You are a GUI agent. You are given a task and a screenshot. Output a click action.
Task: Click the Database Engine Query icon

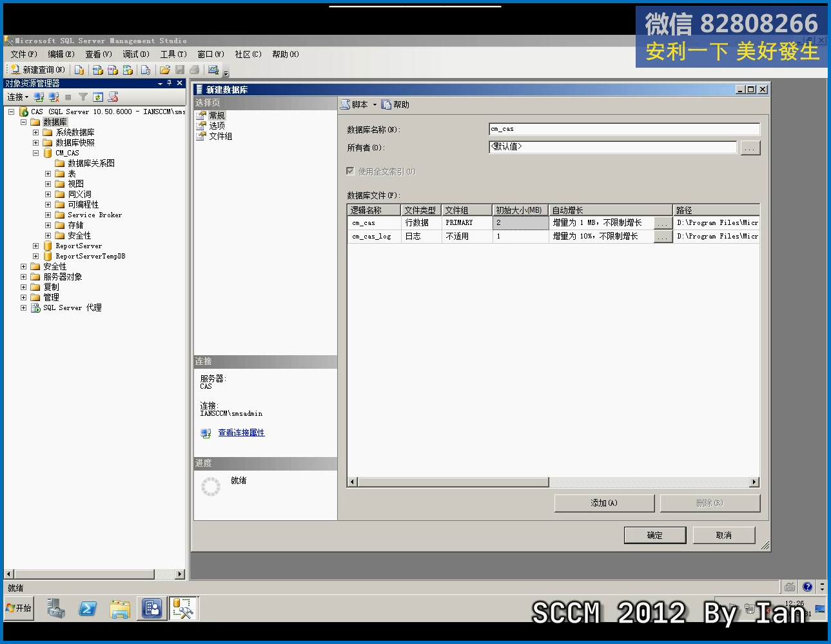point(79,70)
